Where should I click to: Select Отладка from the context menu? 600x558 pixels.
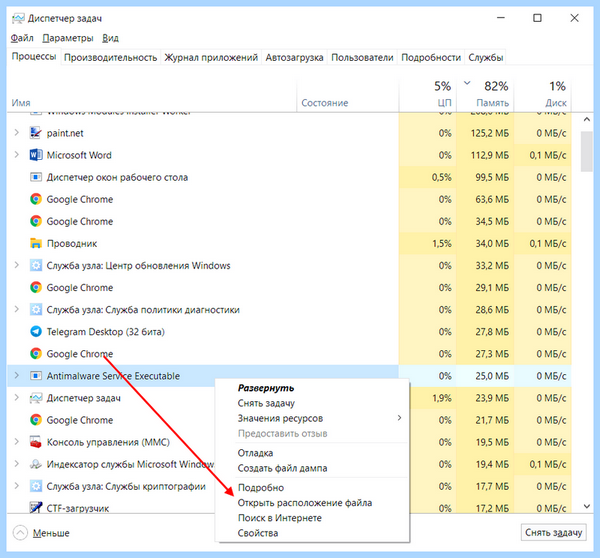pos(312,453)
